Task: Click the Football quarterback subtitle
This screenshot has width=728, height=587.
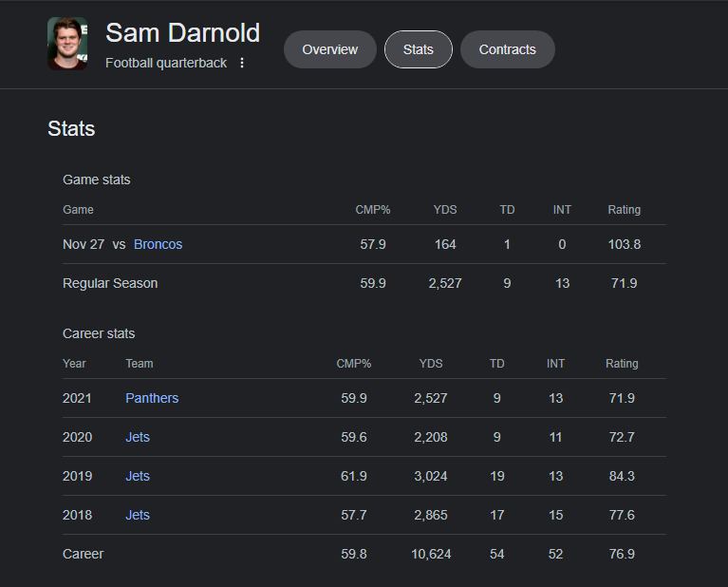Action: tap(166, 63)
